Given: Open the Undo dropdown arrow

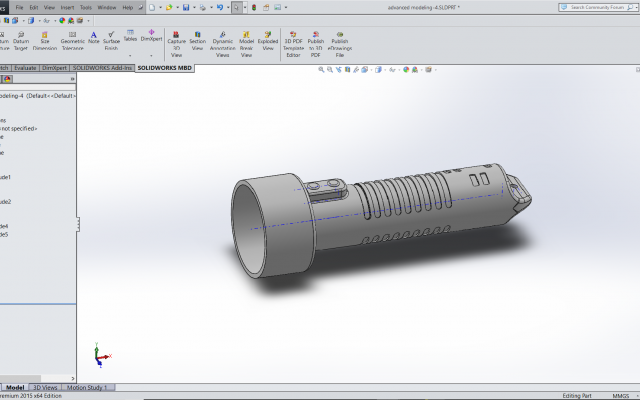Looking at the screenshot, I should click(228, 7).
